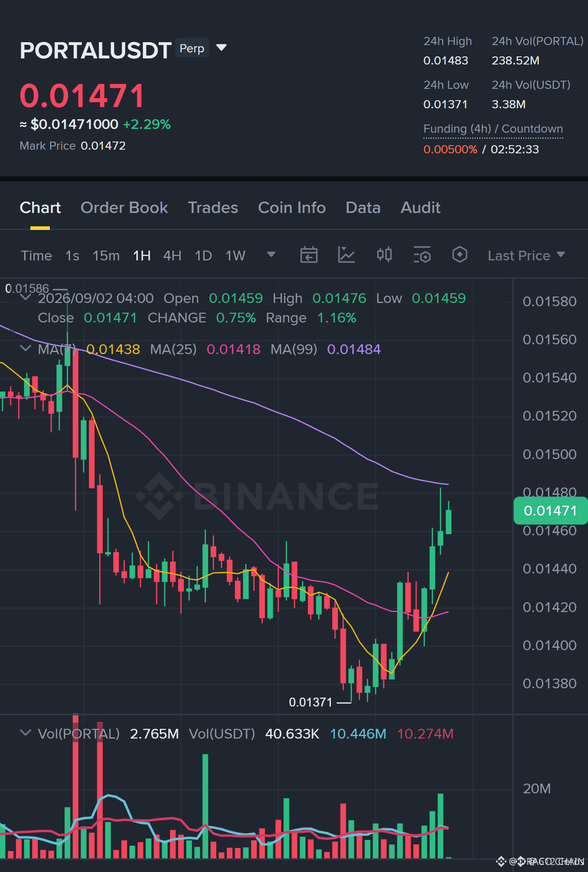
Task: Click the hexagon chart preferences icon
Action: click(460, 255)
